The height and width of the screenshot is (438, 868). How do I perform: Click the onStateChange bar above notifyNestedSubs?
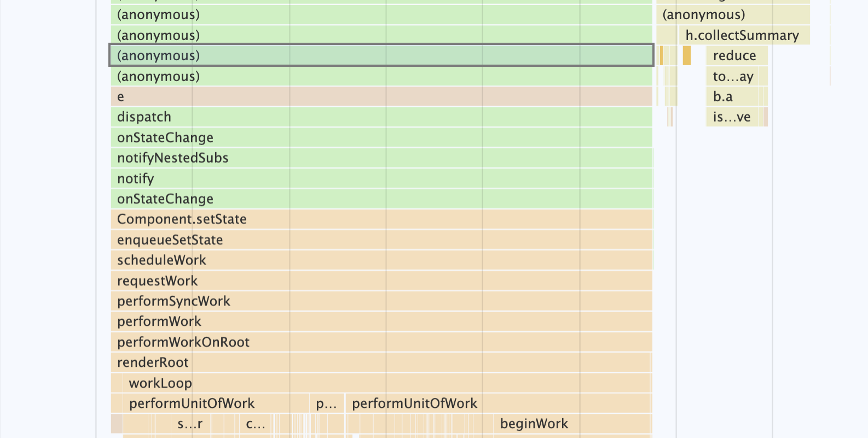tap(381, 138)
